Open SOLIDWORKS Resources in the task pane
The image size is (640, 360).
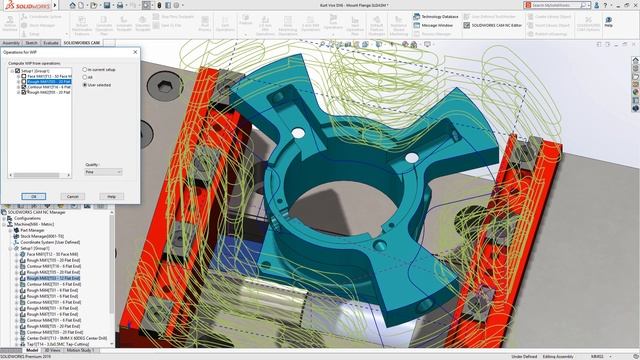point(636,60)
